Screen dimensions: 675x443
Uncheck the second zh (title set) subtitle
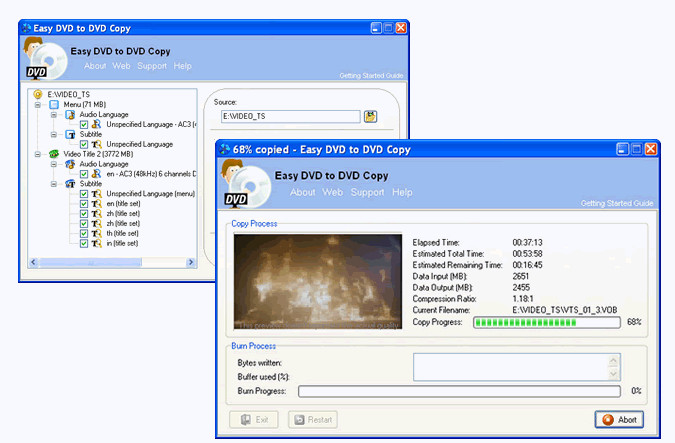(x=84, y=224)
